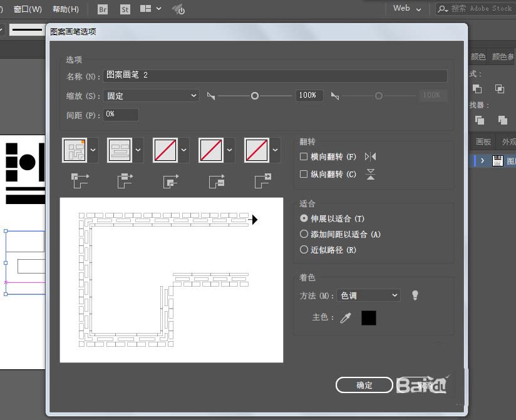The image size is (516, 420).
Task: Click the minimum scale icon before slider
Action: [x=210, y=96]
